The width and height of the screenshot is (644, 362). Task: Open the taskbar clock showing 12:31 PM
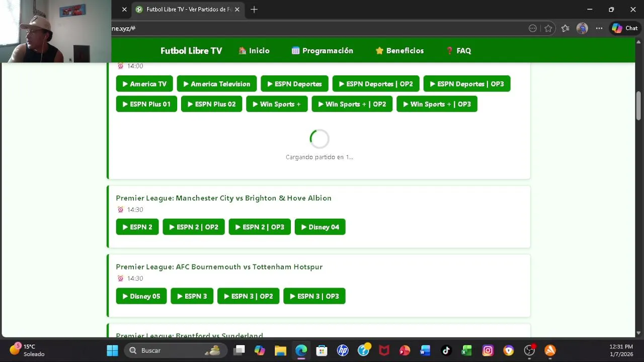coord(621,350)
